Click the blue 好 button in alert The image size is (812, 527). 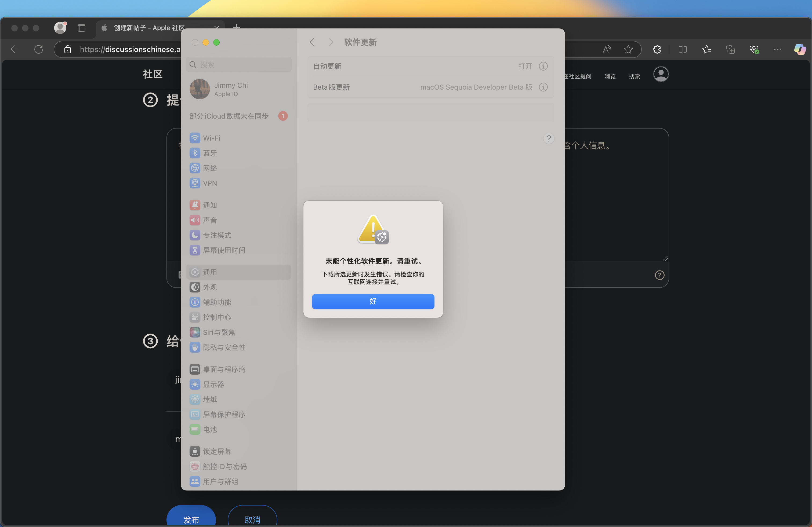pyautogui.click(x=372, y=301)
